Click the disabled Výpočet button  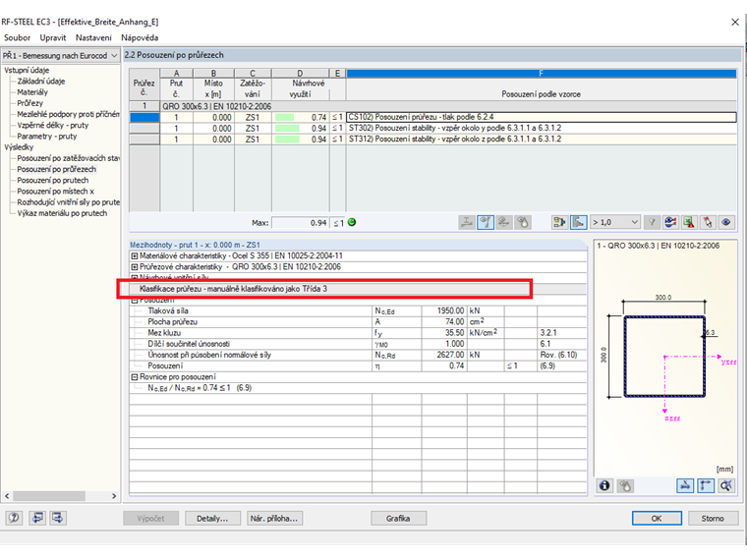151,518
